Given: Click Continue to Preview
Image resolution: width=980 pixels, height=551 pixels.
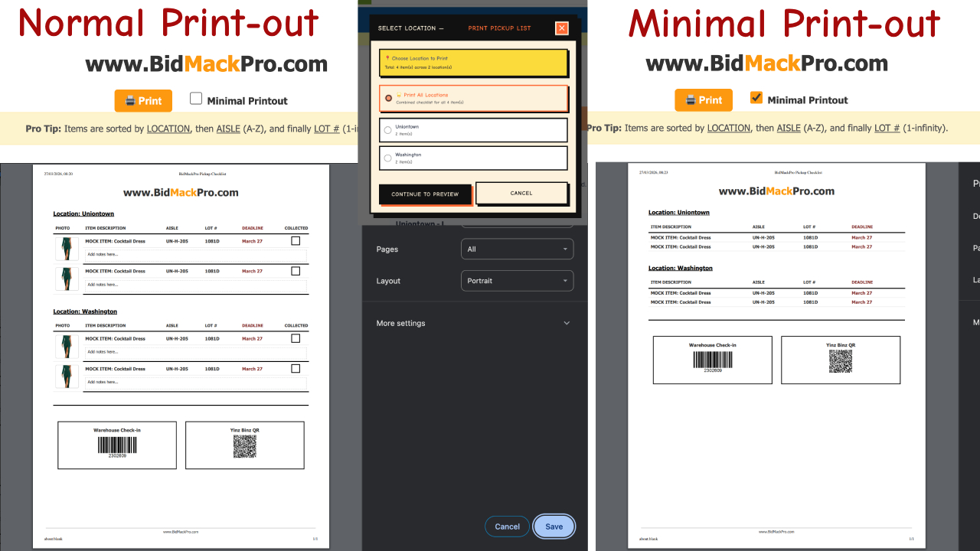Looking at the screenshot, I should (x=426, y=194).
